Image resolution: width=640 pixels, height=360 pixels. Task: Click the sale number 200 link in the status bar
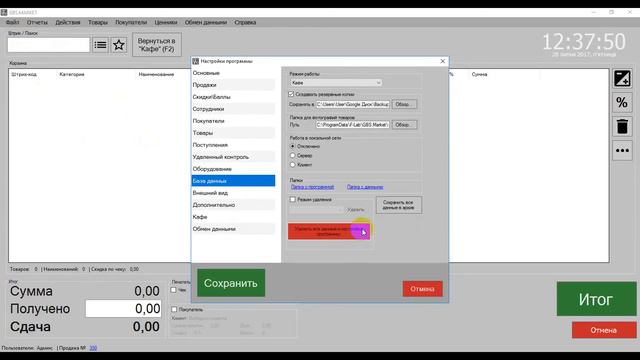[x=93, y=348]
